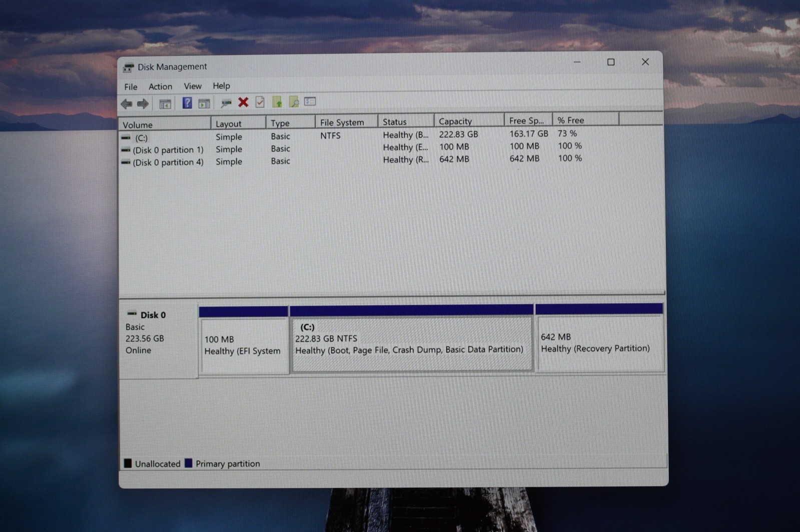Click the Properties checkmark page icon
The height and width of the screenshot is (532, 800).
260,102
